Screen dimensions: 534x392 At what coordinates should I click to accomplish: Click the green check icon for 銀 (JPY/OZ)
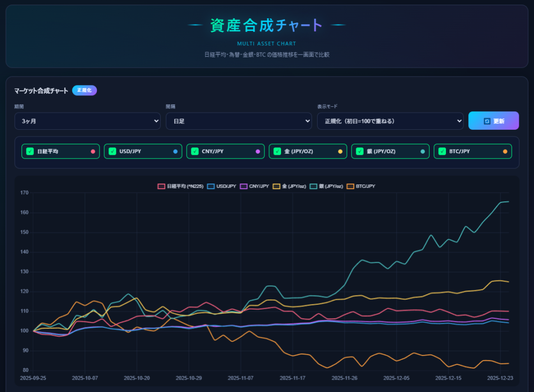pos(360,152)
